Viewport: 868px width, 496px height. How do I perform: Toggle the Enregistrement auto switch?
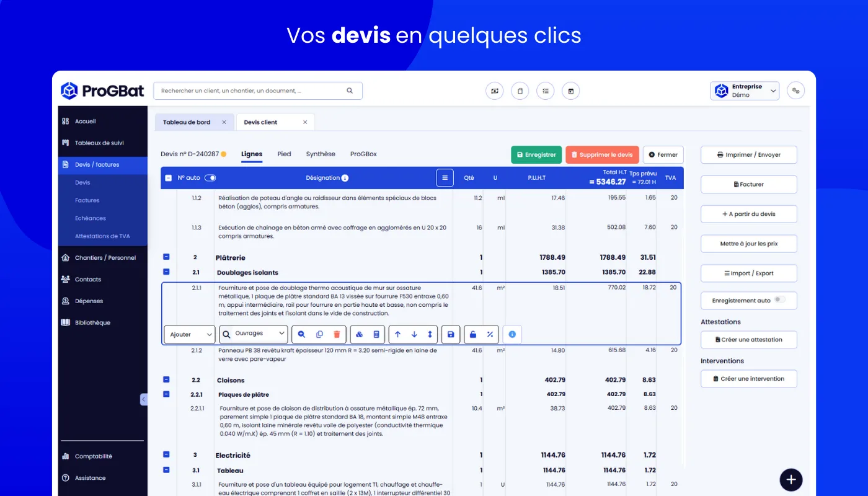[x=779, y=300]
